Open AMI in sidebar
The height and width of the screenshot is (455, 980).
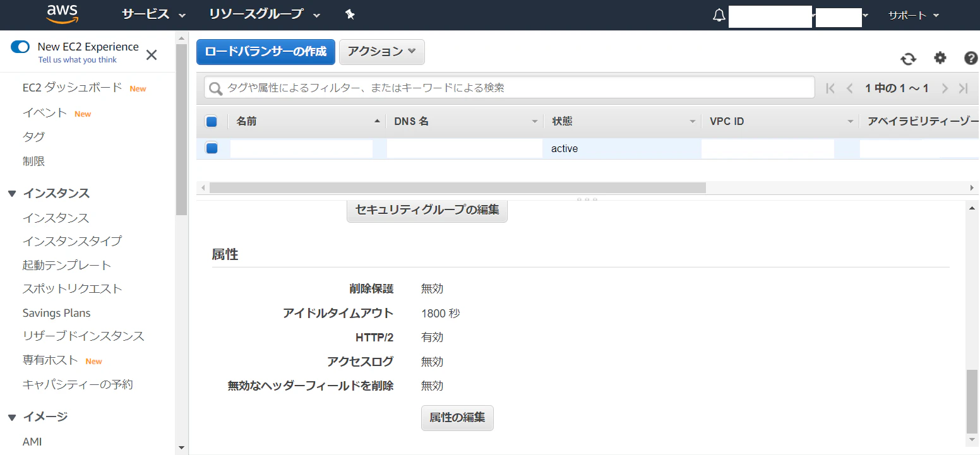(x=32, y=442)
